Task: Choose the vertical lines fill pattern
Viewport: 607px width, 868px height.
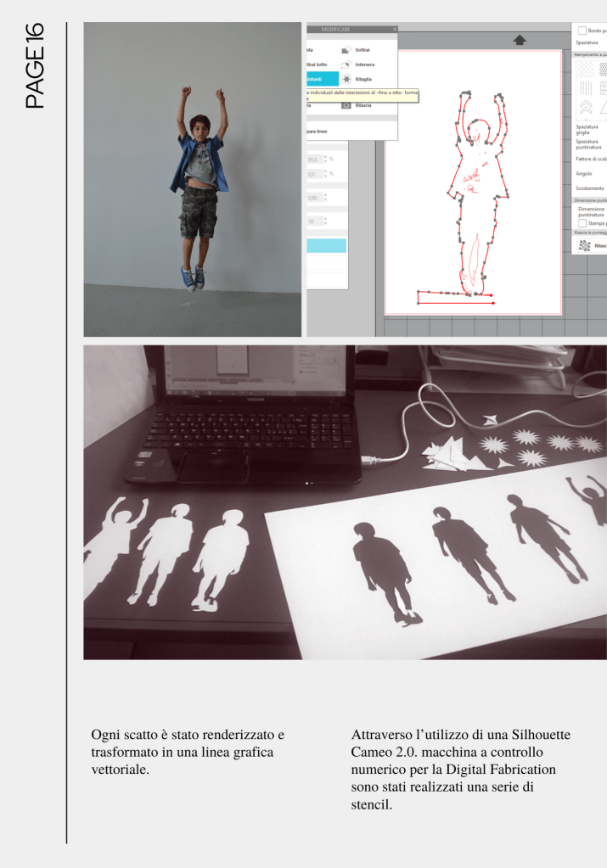Action: [x=585, y=87]
